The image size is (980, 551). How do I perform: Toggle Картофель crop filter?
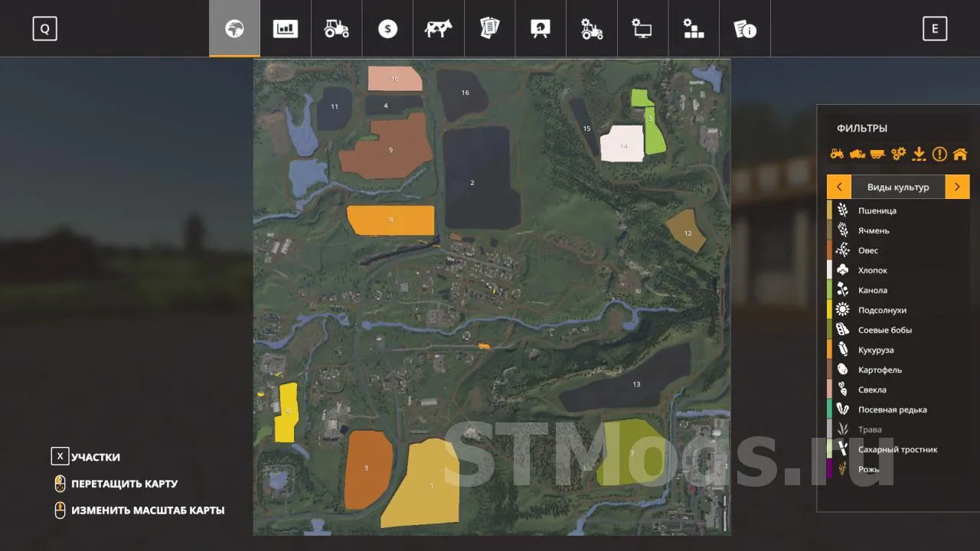pyautogui.click(x=898, y=370)
